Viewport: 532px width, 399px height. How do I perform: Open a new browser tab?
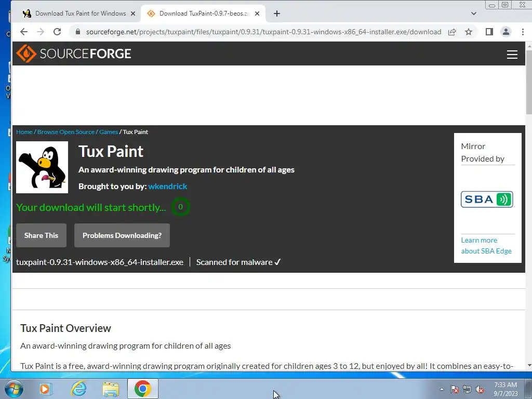click(x=277, y=14)
